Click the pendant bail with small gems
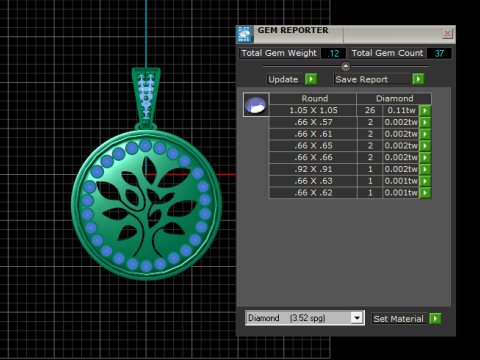Screen dimensions: 480x360 click(146, 97)
